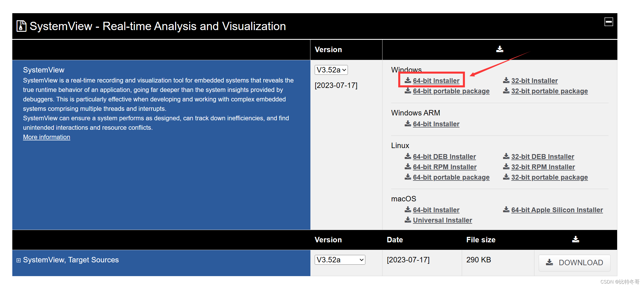Click the download icon next to 32-bit Installer
This screenshot has width=644, height=287.
coord(506,80)
